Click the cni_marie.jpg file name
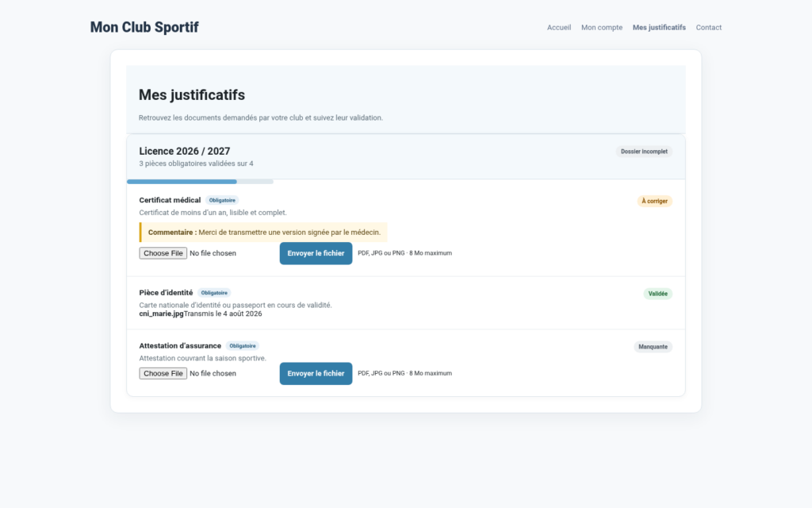 click(161, 314)
